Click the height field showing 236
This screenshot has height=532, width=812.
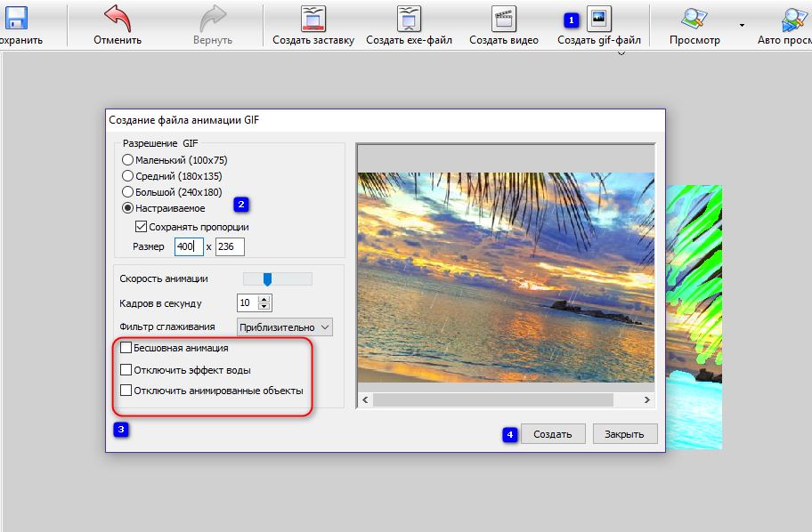[230, 246]
